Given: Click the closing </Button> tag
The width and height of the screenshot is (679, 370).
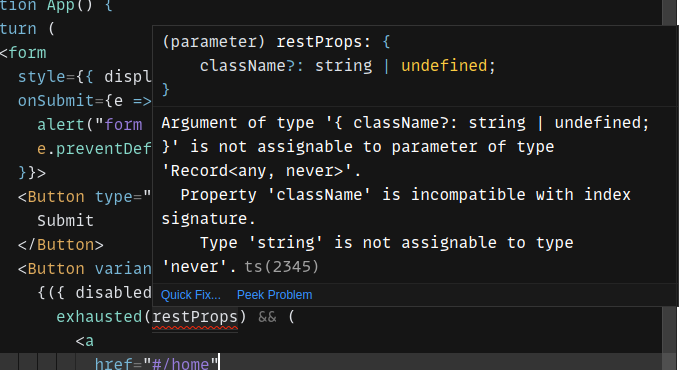Looking at the screenshot, I should click(x=61, y=245).
